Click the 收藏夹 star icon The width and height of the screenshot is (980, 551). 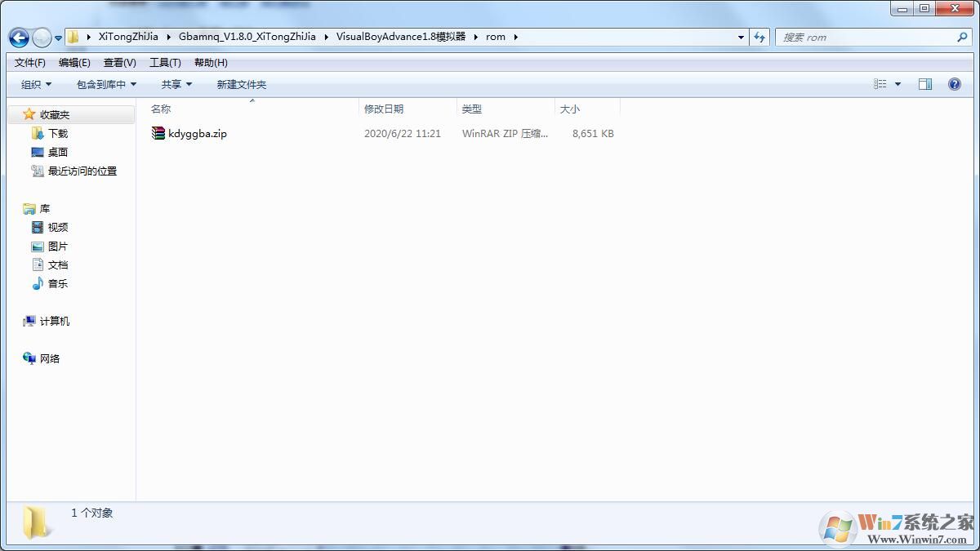click(29, 114)
